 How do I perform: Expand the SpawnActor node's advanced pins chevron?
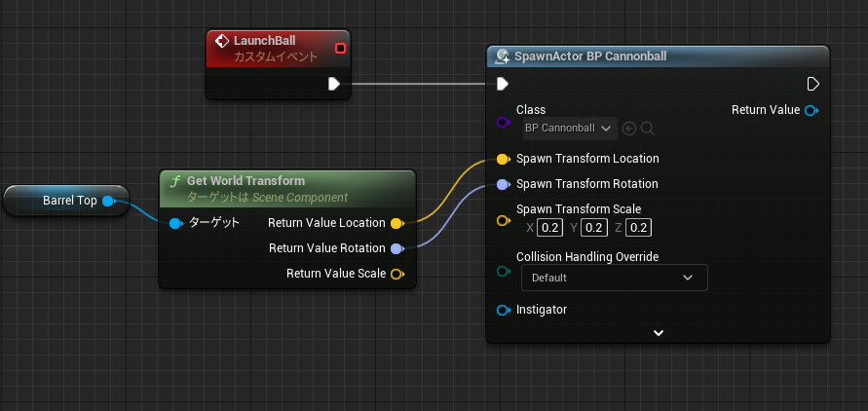click(x=659, y=333)
